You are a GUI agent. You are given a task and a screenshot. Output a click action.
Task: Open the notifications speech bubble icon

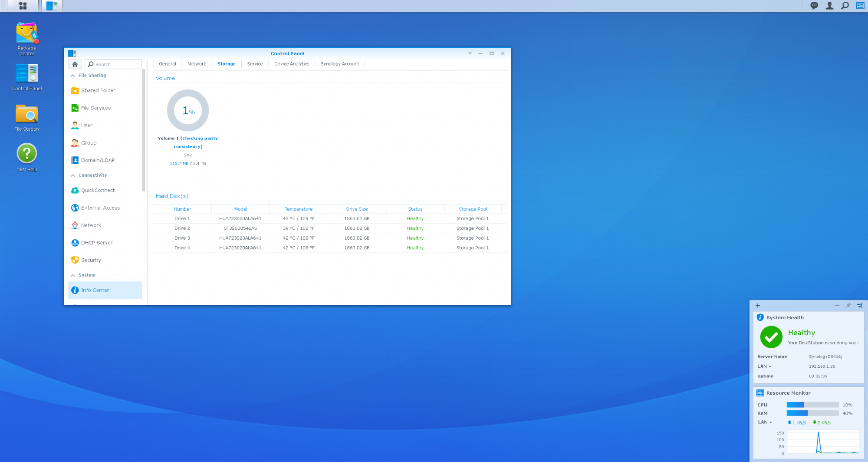click(814, 6)
